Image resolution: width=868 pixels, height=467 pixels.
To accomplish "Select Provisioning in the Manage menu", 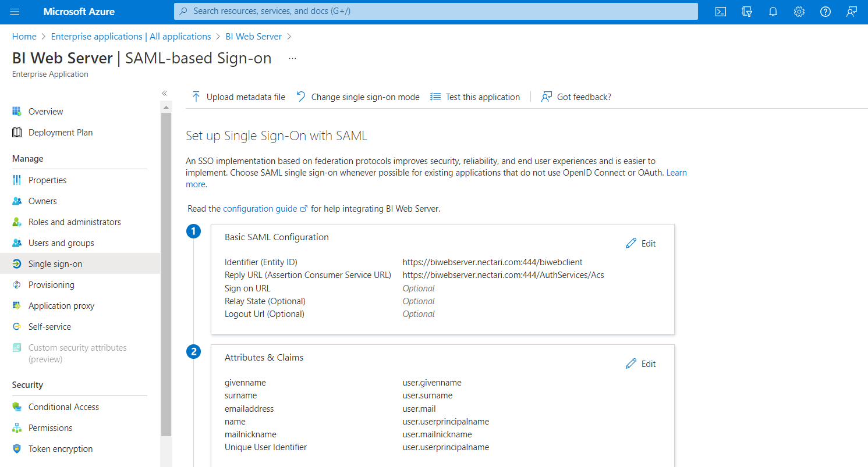I will coord(51,285).
